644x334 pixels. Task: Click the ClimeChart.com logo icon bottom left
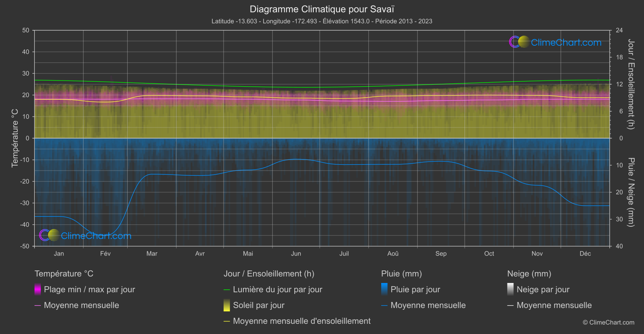(x=50, y=235)
